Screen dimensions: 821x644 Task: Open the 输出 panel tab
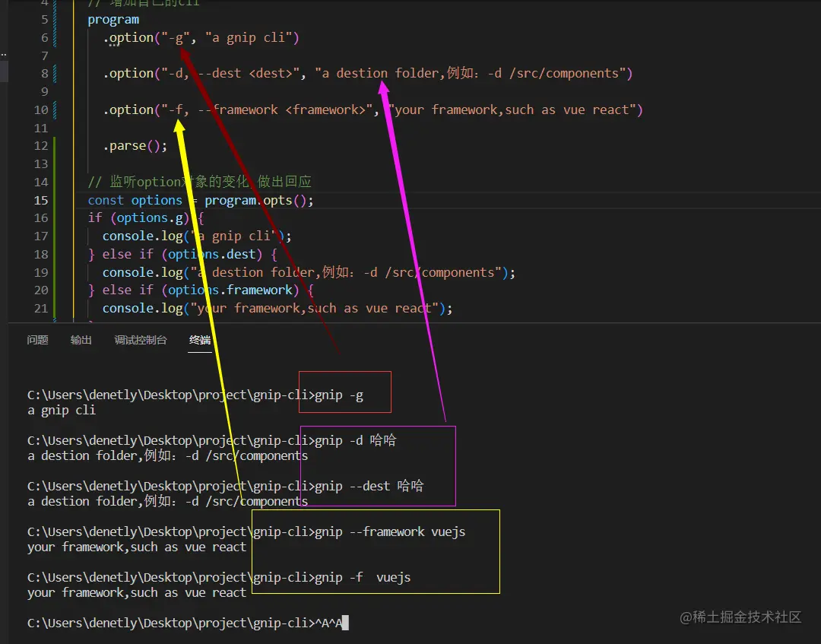81,341
